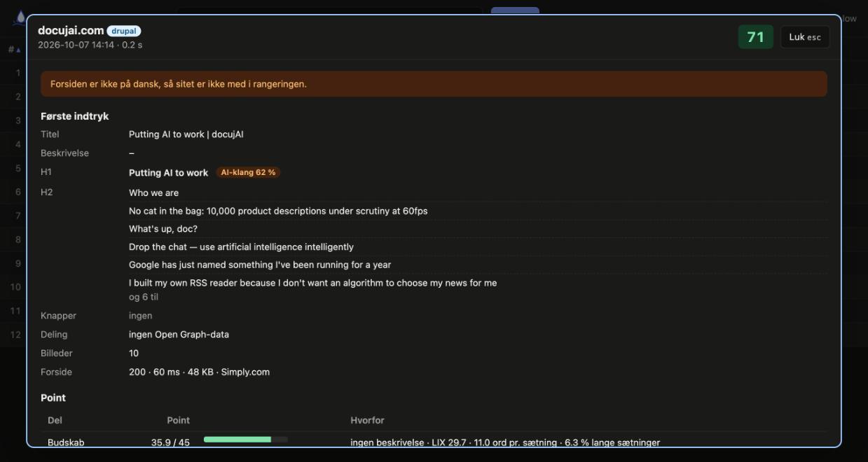Click the warning banner 'Forsiden er ikke på dansk'
The height and width of the screenshot is (462, 868).
pos(434,84)
